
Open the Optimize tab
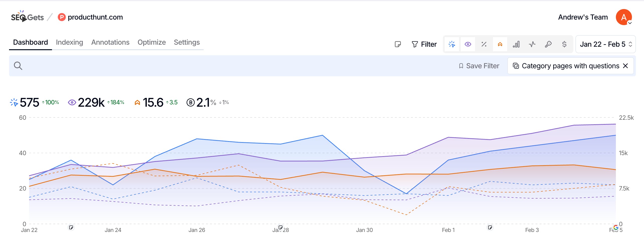click(x=151, y=42)
